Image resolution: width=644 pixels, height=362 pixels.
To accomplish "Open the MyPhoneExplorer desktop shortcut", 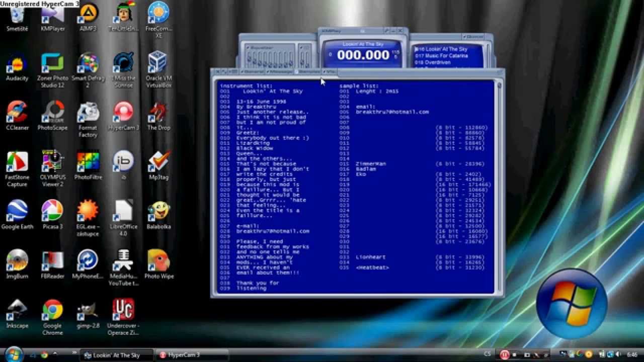I will pos(88,264).
